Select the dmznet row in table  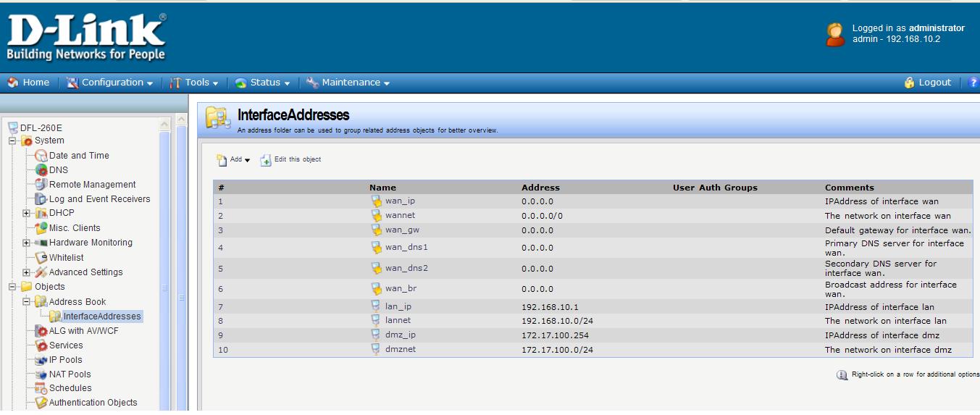(x=400, y=350)
